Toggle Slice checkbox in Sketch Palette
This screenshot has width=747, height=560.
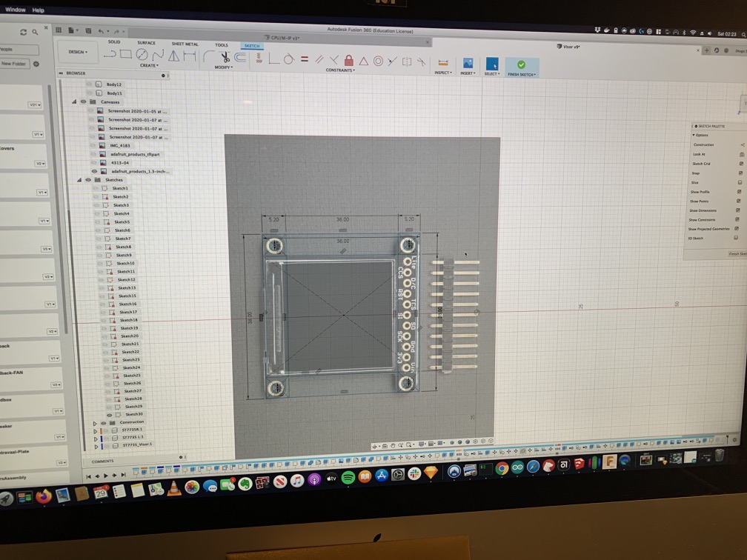(740, 182)
